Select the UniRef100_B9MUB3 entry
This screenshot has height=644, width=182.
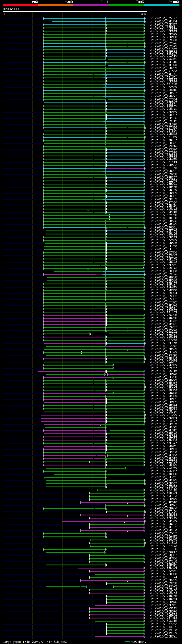click(x=163, y=515)
